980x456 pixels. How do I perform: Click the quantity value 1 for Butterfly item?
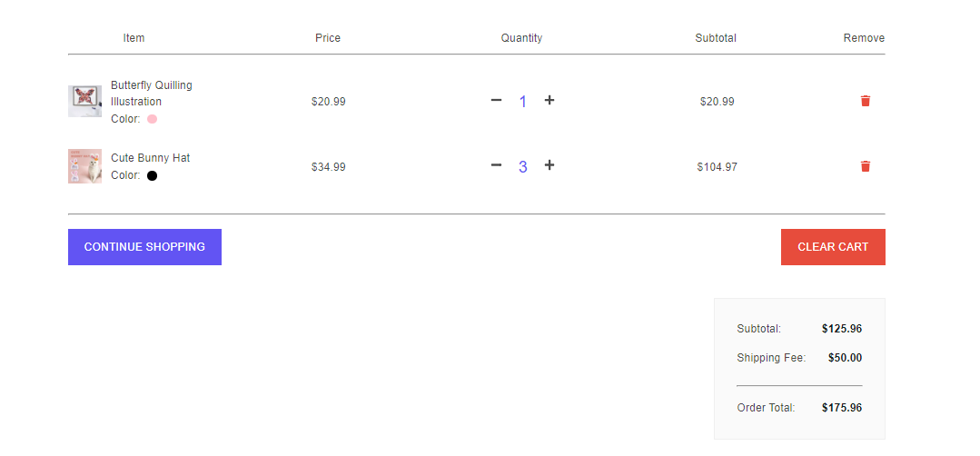coord(522,101)
